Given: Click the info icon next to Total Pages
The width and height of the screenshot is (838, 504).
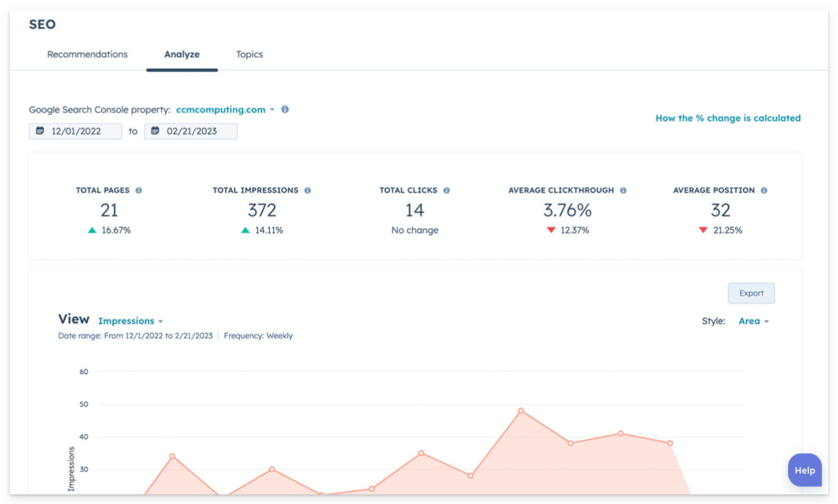Looking at the screenshot, I should point(139,190).
